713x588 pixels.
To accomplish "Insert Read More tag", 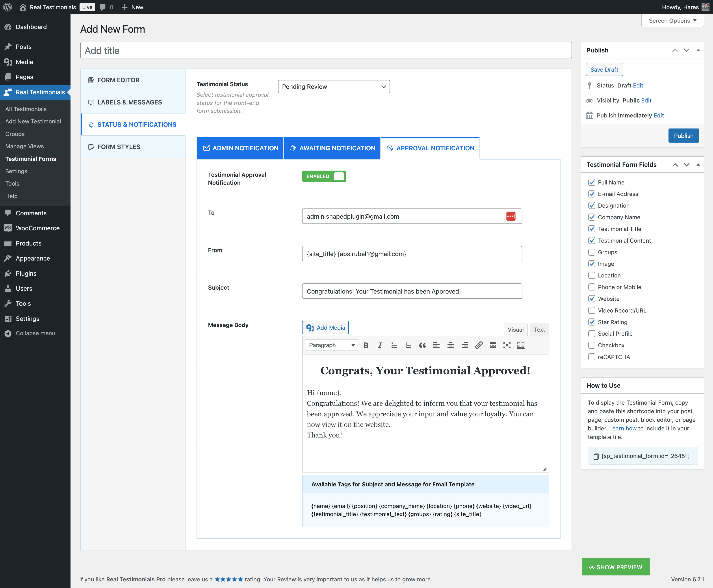I will tap(493, 345).
